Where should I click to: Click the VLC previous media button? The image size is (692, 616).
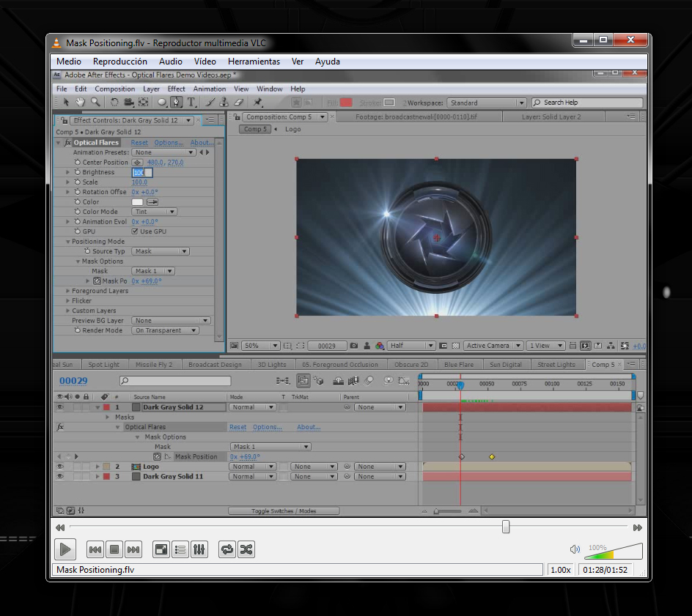pos(95,549)
